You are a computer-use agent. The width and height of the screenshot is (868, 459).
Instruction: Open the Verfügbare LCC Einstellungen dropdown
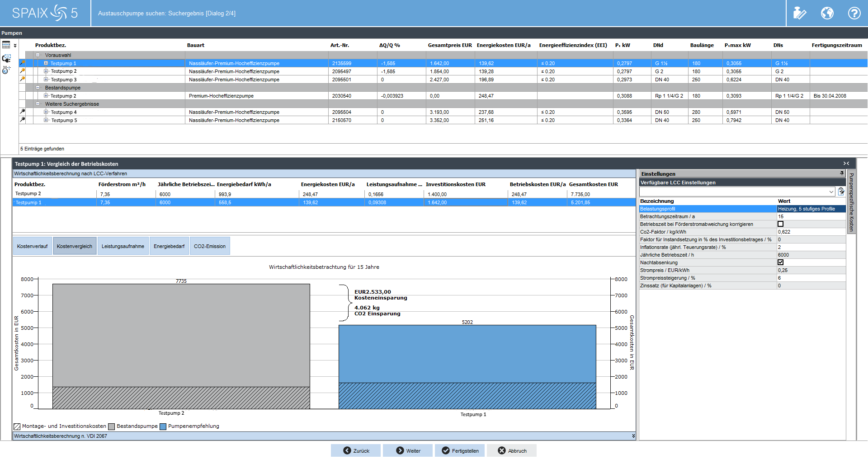(x=831, y=192)
